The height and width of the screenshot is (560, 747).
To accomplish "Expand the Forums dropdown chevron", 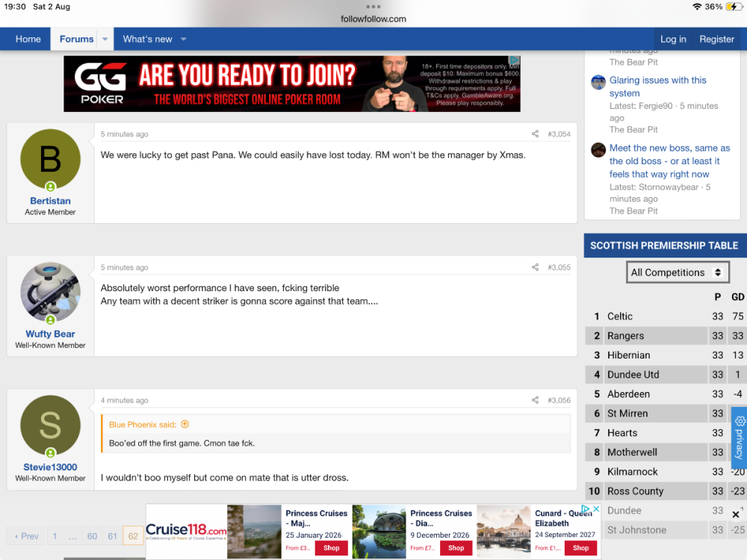I will pos(104,39).
